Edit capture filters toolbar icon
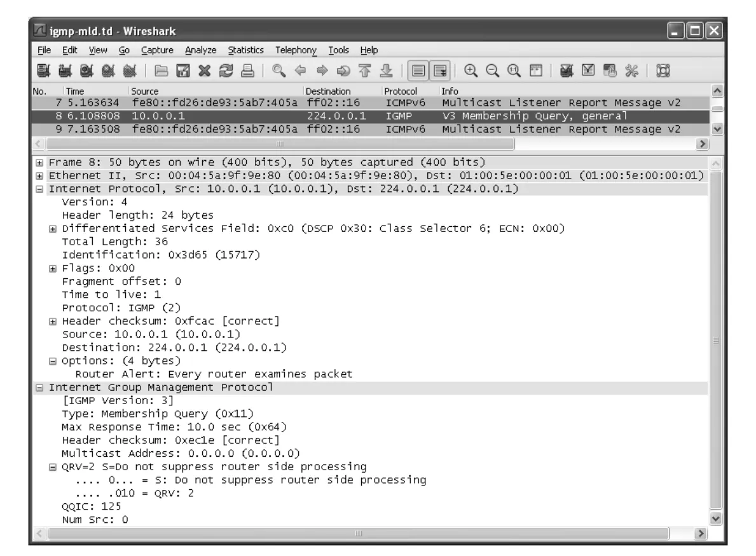Screen dimensions: 756x556 tap(567, 71)
